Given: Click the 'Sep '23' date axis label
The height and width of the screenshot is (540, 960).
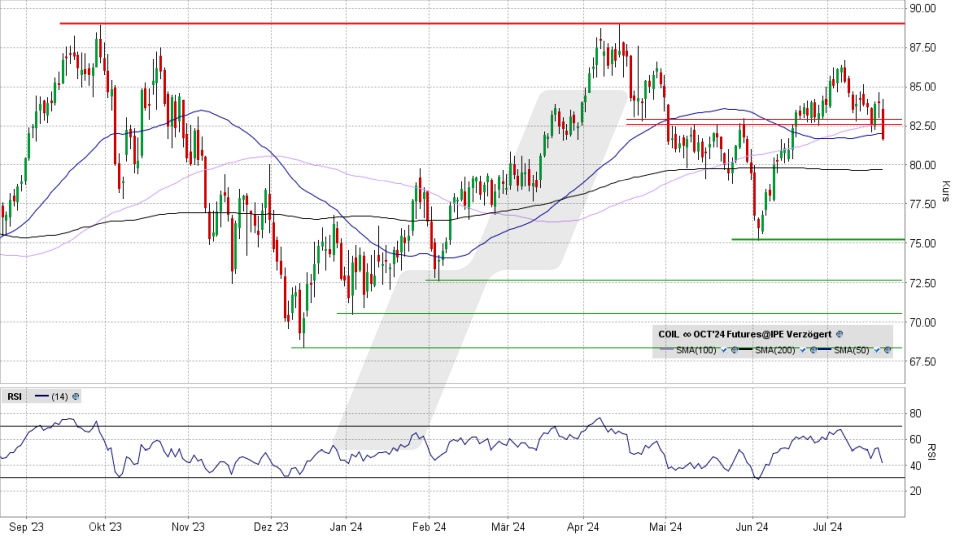Looking at the screenshot, I should (26, 527).
